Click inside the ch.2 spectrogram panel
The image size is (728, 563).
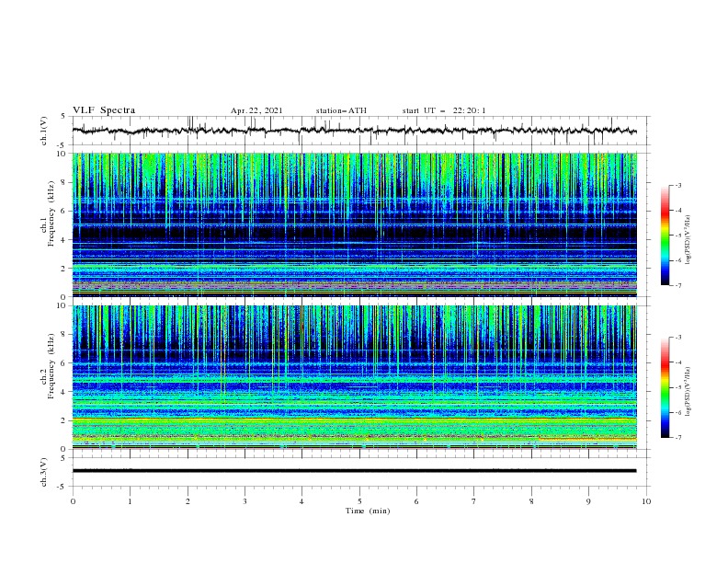(355, 377)
